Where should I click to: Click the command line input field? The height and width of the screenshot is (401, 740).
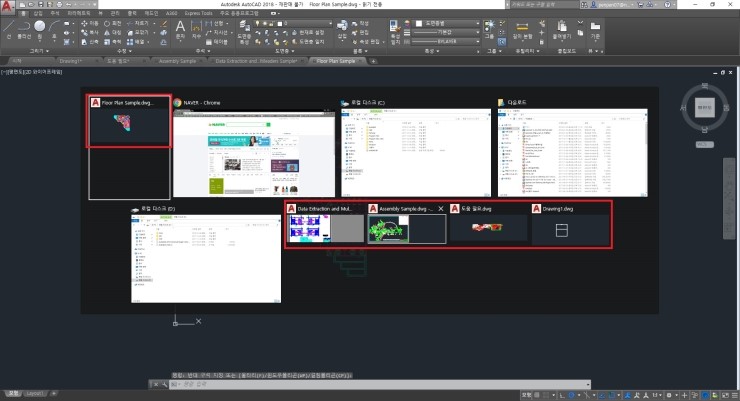tap(379, 384)
